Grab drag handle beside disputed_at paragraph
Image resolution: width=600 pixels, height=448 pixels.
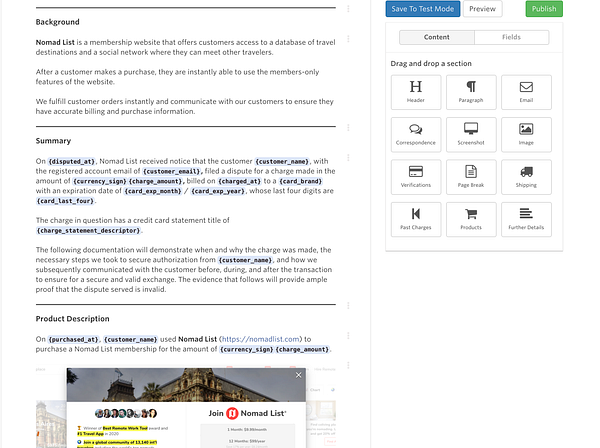coord(348,158)
